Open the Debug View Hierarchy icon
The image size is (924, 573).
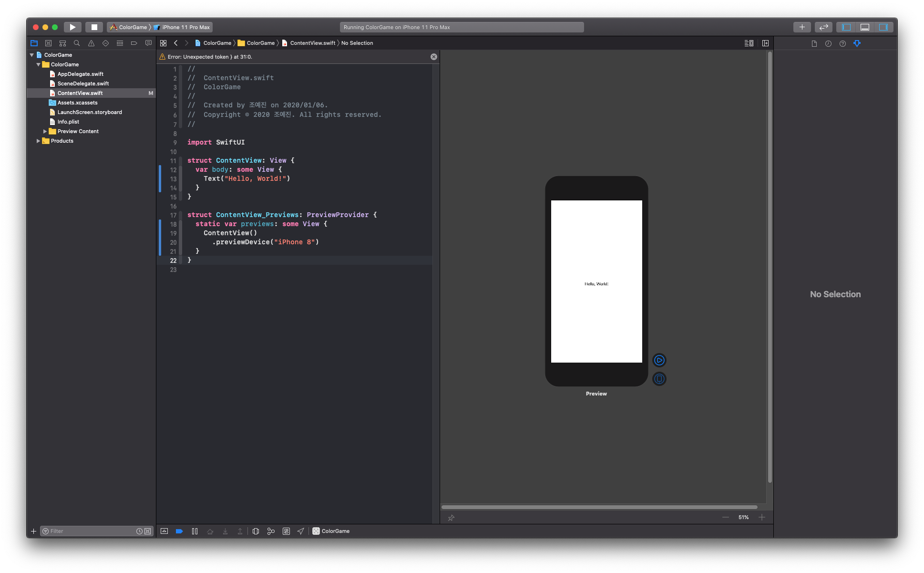tap(256, 531)
